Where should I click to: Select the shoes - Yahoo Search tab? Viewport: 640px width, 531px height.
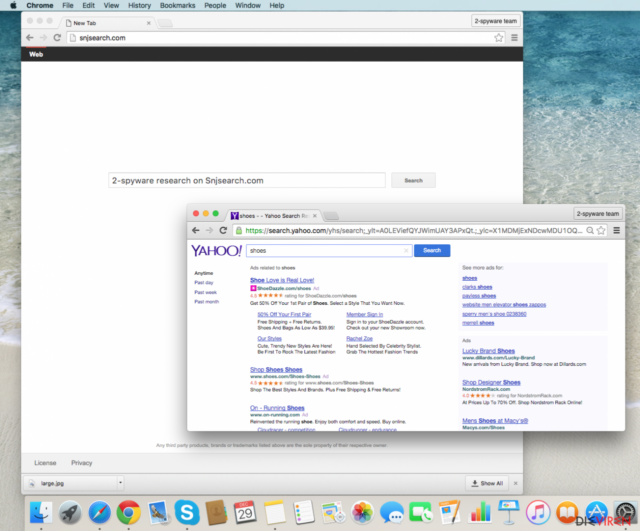(x=273, y=216)
